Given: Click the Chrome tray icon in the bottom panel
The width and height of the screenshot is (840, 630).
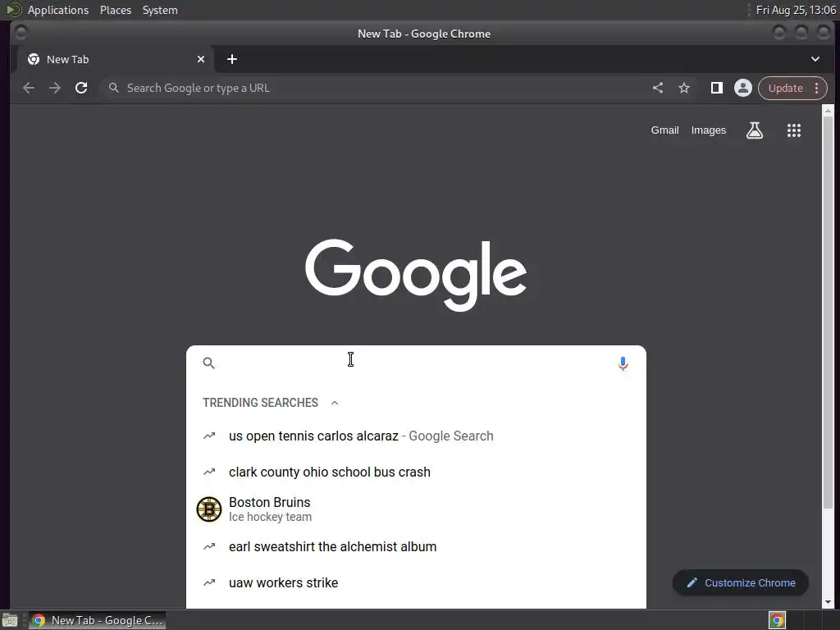Looking at the screenshot, I should tap(778, 620).
